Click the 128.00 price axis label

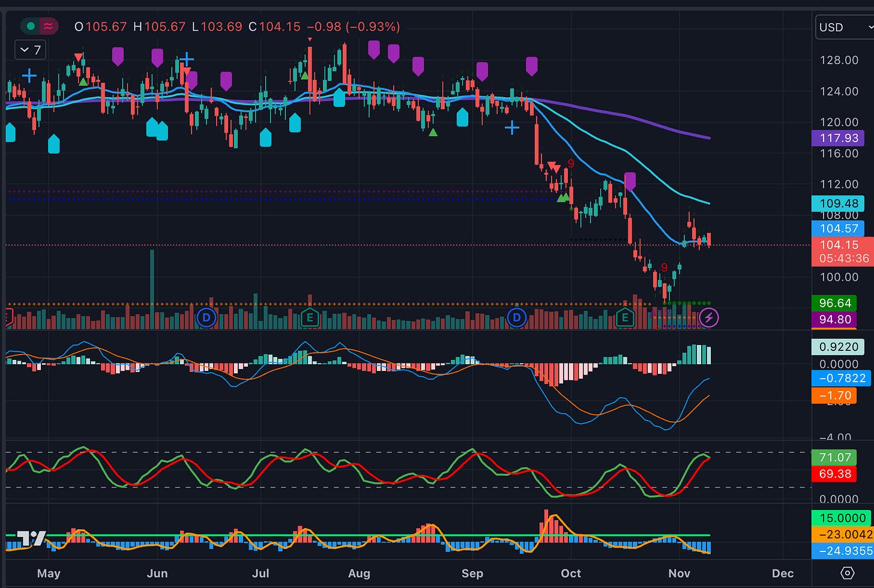coord(839,60)
